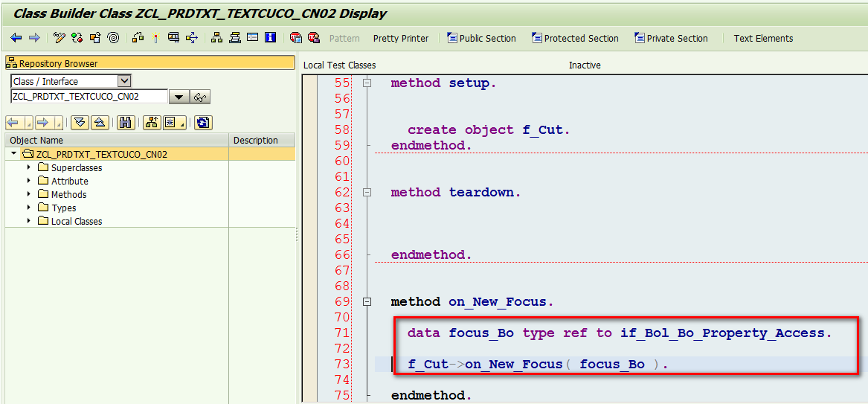
Task: Click the 'Inactive' status text above the editor
Action: 585,65
